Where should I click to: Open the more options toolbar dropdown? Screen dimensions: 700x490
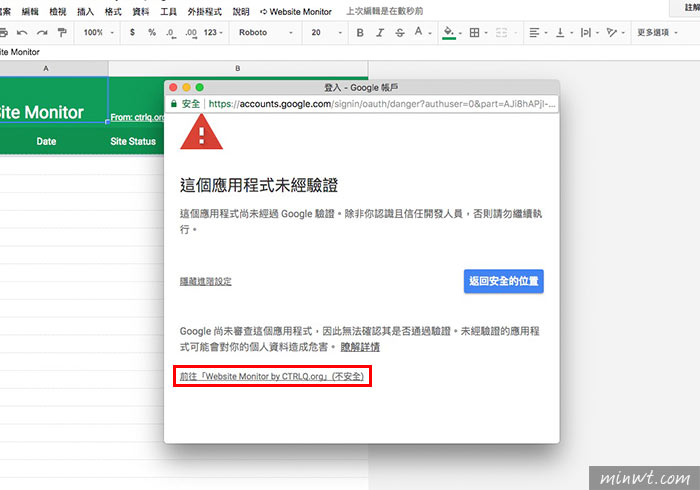pos(657,33)
